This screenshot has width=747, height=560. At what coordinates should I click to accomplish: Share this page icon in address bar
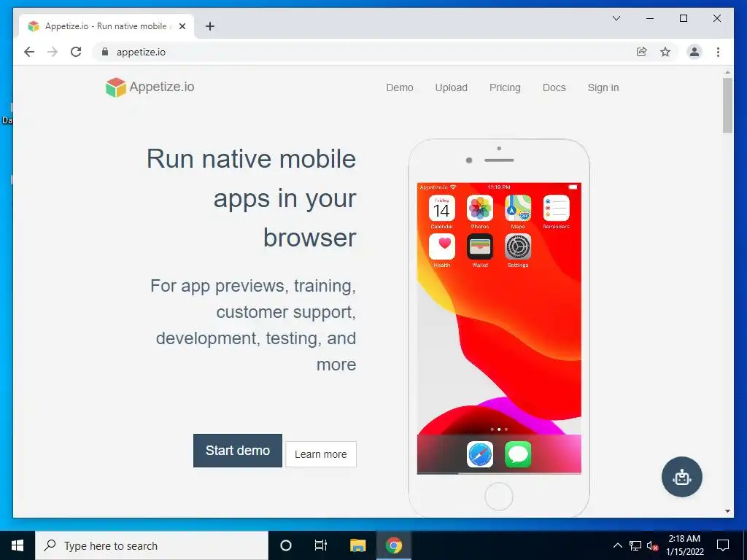642,52
